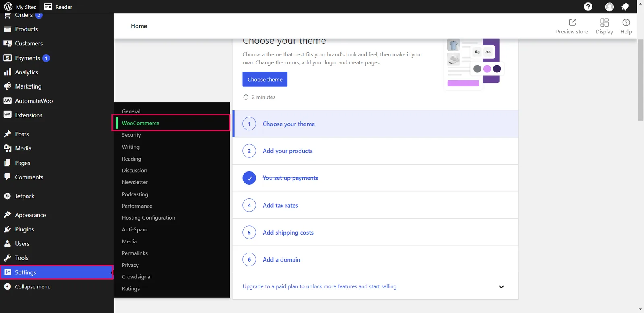Open the notifications bell icon
The width and height of the screenshot is (644, 313).
point(625,7)
